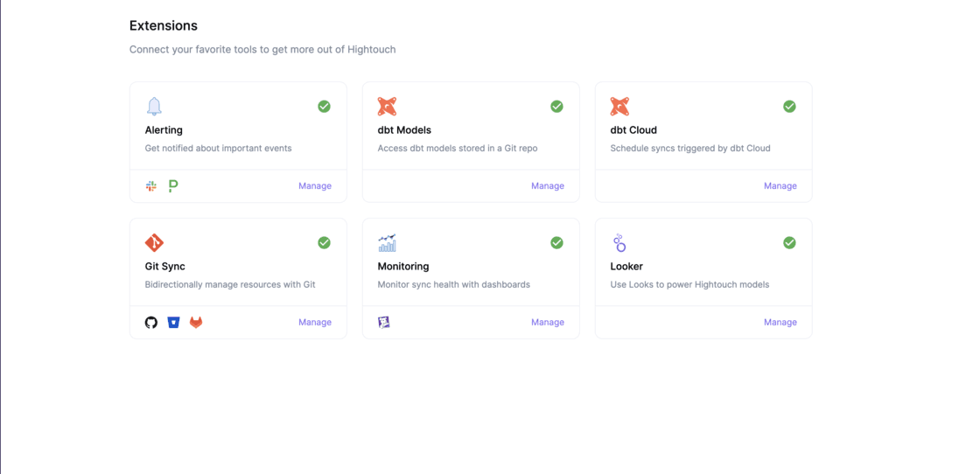Image resolution: width=980 pixels, height=474 pixels.
Task: Click the green checkmark on Looker card
Action: click(789, 242)
